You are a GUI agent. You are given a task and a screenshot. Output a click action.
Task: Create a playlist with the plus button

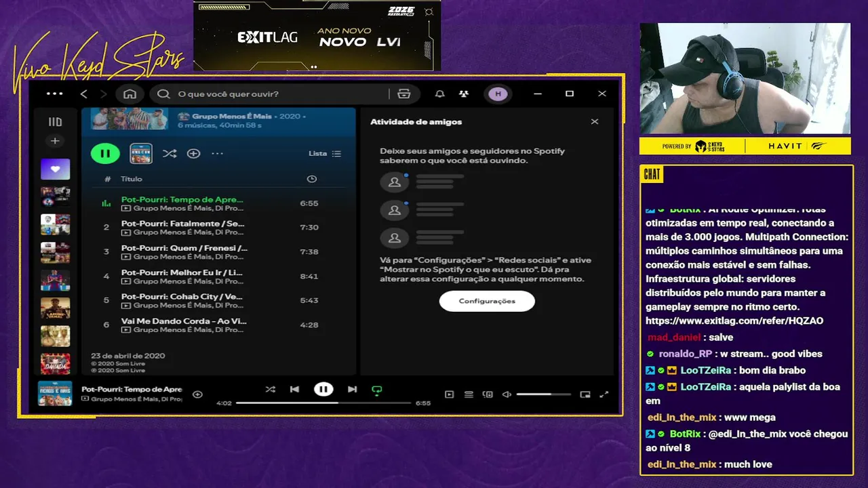55,141
